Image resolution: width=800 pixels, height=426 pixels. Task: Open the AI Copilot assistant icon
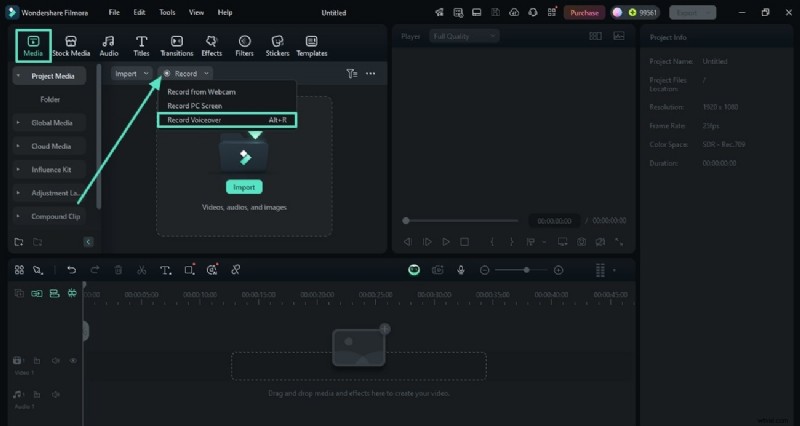(414, 270)
